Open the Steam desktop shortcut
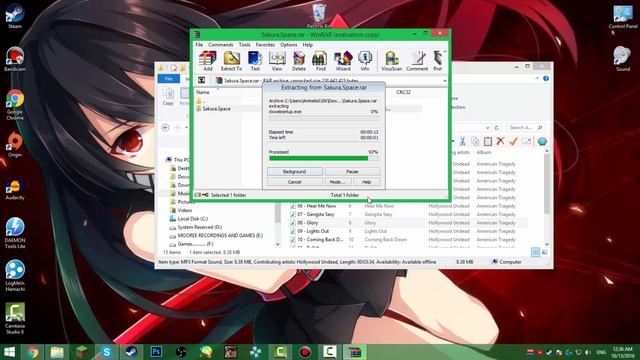The image size is (640, 360). pos(15,17)
